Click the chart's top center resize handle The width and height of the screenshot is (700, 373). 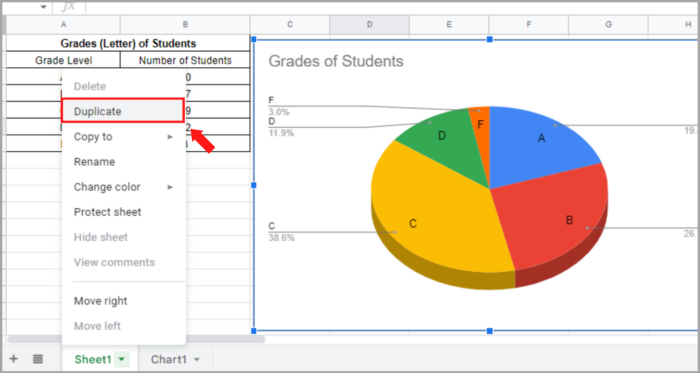[490, 40]
